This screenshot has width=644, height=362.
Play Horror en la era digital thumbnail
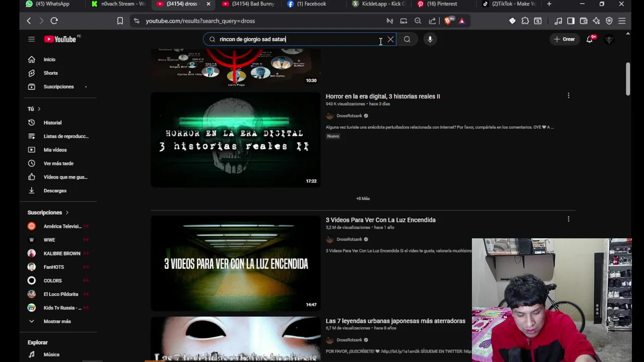(235, 140)
